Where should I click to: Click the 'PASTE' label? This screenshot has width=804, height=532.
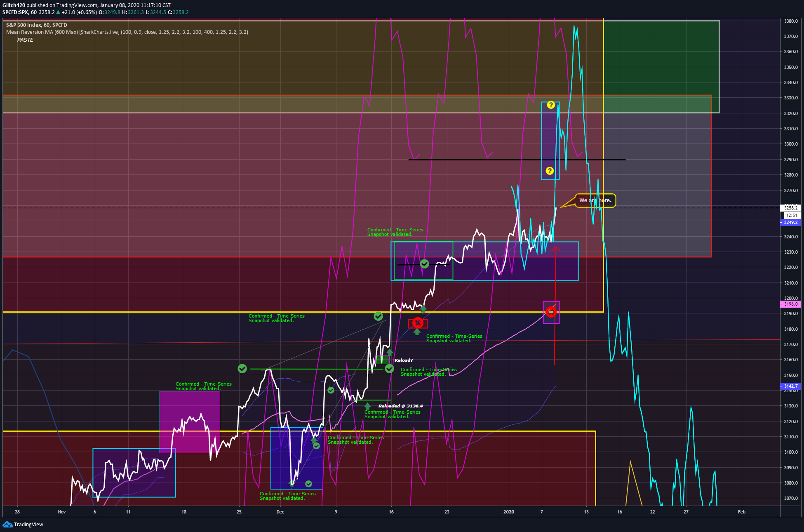[x=25, y=40]
